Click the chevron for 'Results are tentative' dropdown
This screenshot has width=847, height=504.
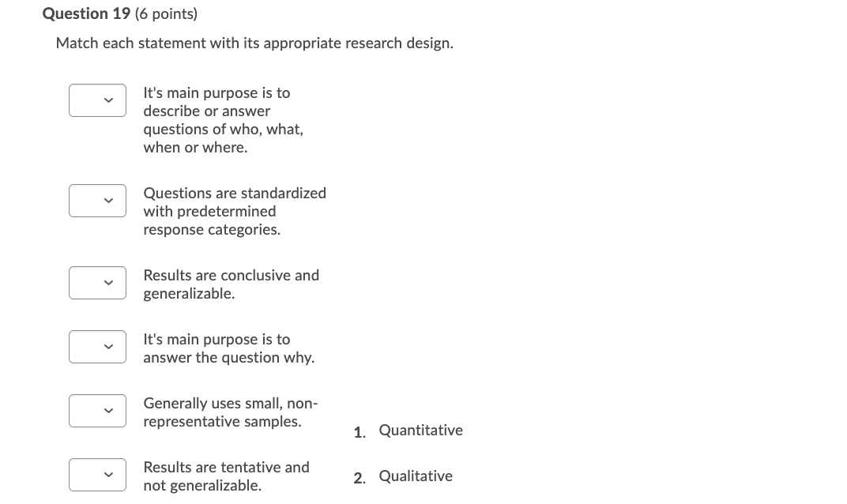(x=108, y=475)
